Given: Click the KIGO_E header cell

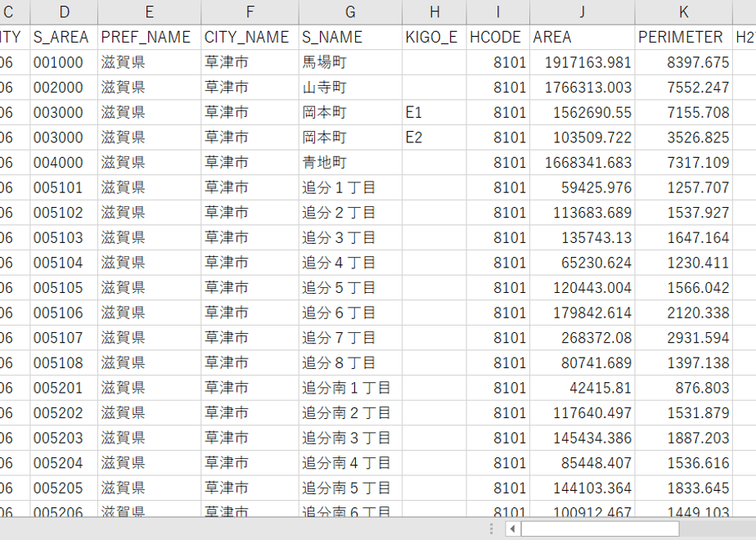Looking at the screenshot, I should (x=434, y=37).
